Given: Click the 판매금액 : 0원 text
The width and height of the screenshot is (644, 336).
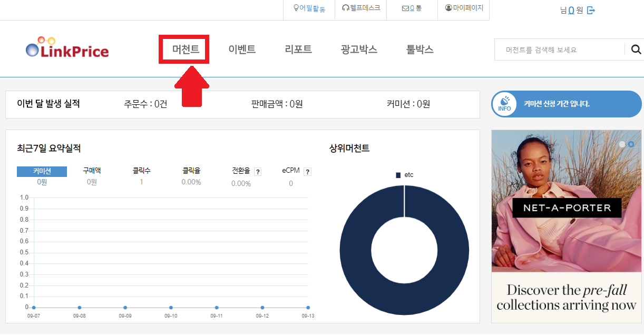Looking at the screenshot, I should click(x=277, y=104).
